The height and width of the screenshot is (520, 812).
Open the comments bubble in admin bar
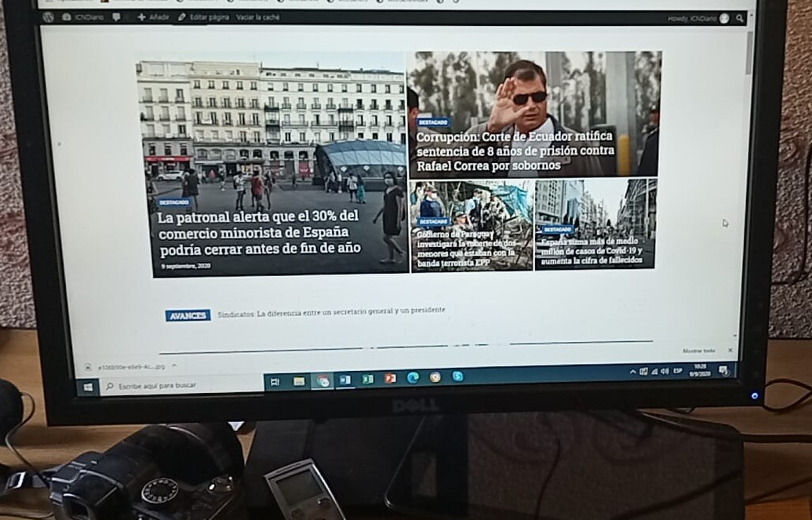point(116,16)
